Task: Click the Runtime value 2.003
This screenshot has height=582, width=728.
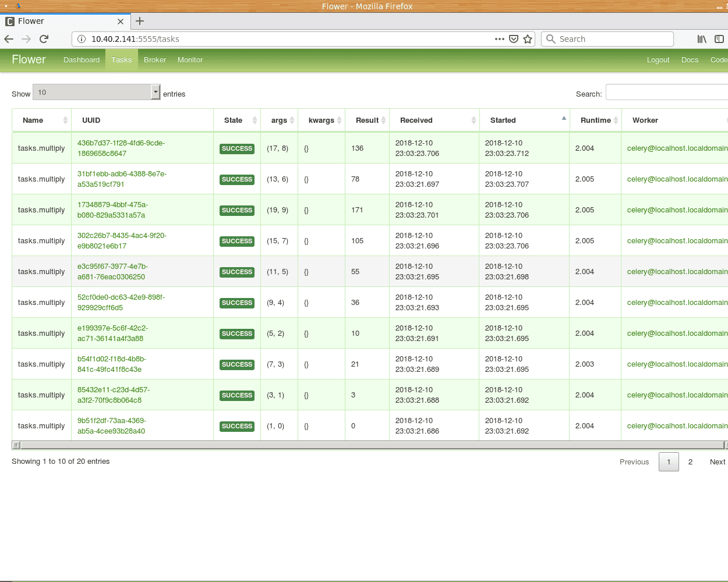Action: point(585,364)
